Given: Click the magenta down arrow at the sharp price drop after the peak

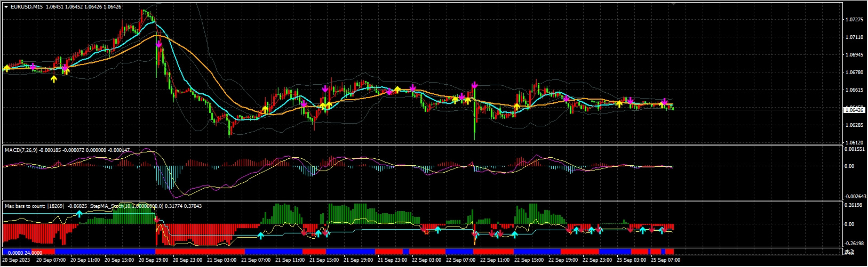Looking at the screenshot, I should 159,44.
